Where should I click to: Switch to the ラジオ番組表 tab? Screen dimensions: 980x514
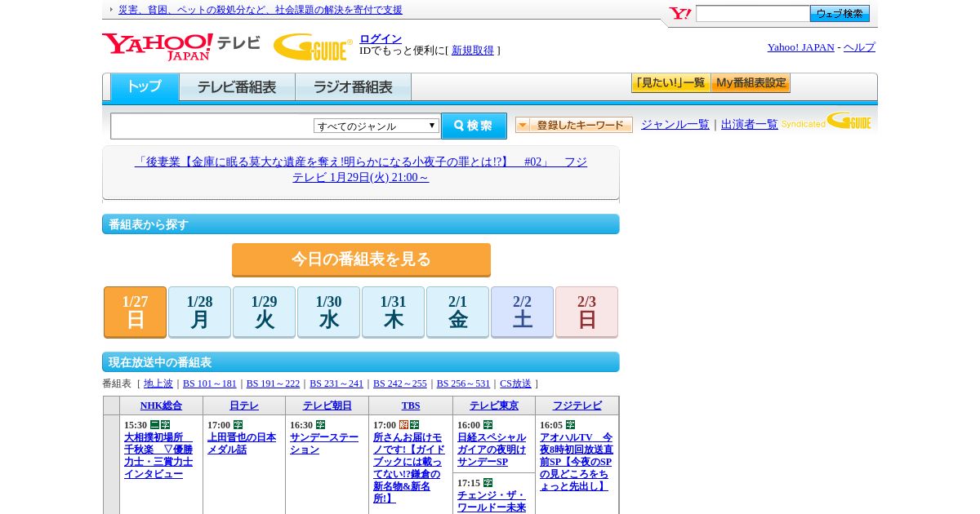353,87
